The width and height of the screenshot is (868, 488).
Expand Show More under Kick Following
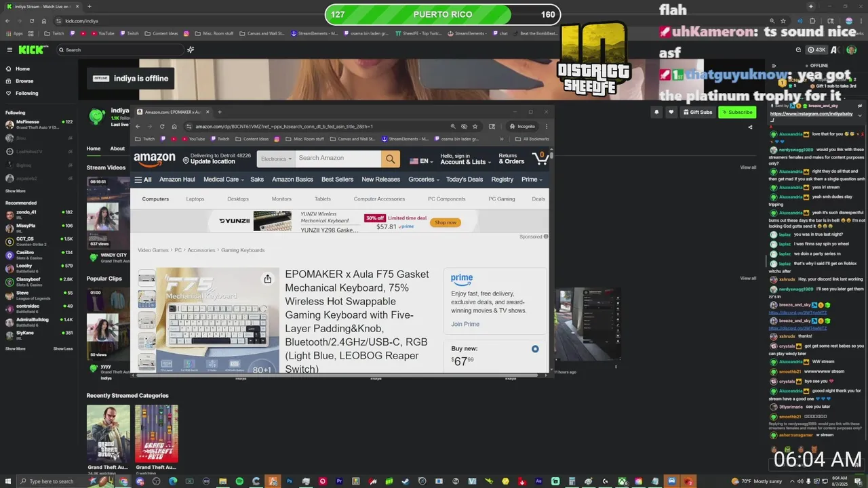pyautogui.click(x=16, y=191)
